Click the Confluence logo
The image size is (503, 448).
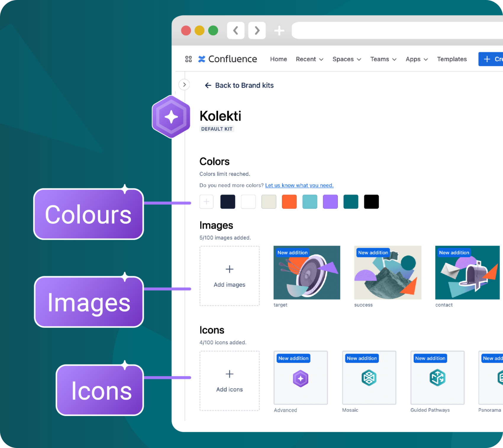pyautogui.click(x=227, y=59)
